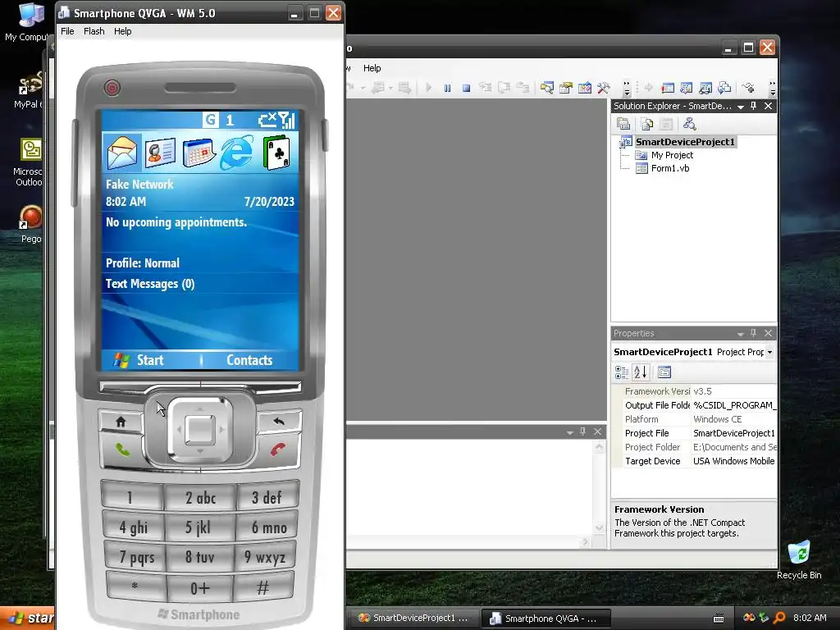840x630 pixels.
Task: Open emulator Help menu
Action: (123, 31)
